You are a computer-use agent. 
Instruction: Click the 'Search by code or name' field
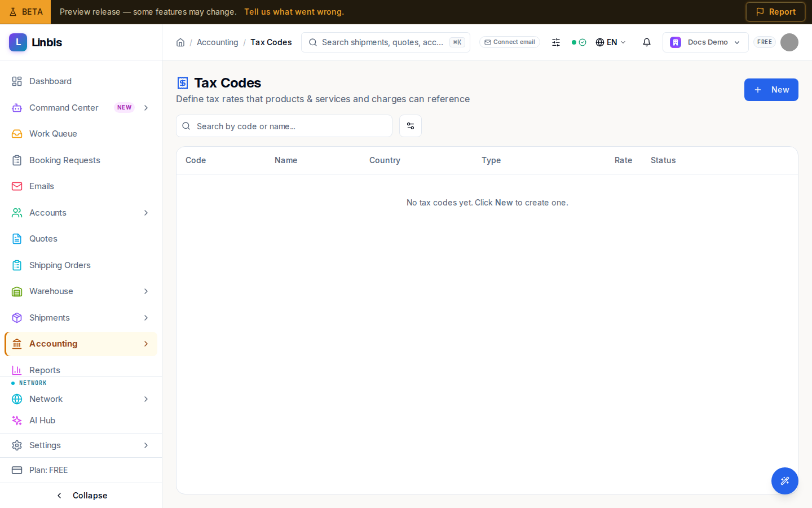coord(284,126)
